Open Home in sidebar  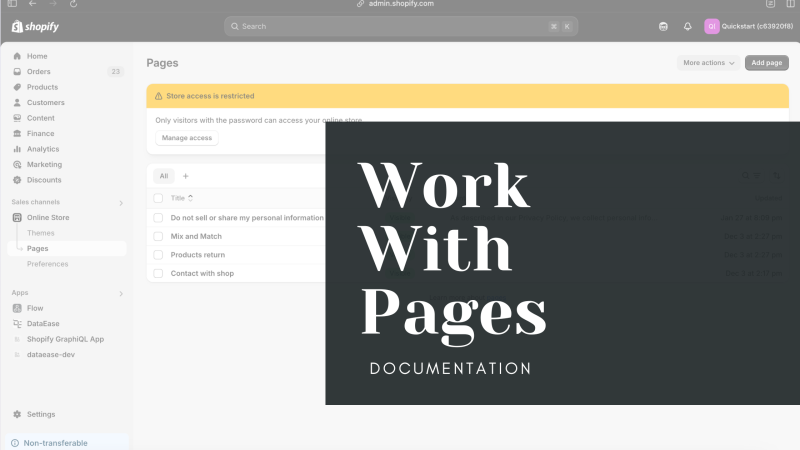point(37,56)
